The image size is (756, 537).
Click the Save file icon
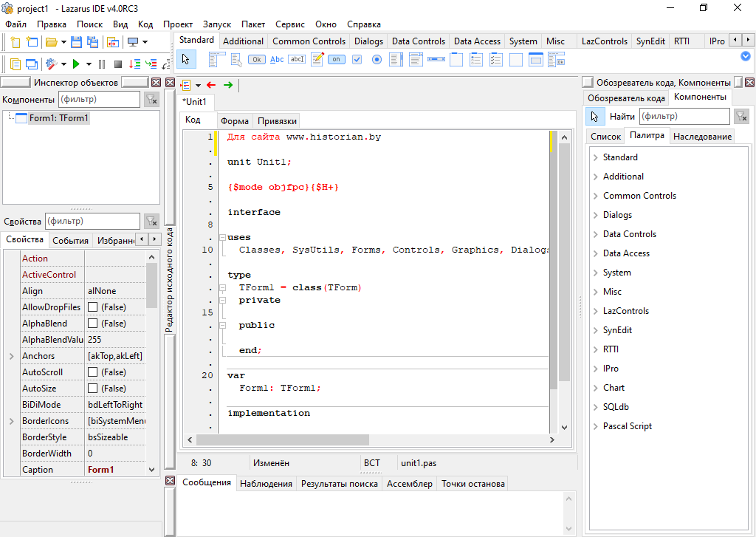point(75,42)
